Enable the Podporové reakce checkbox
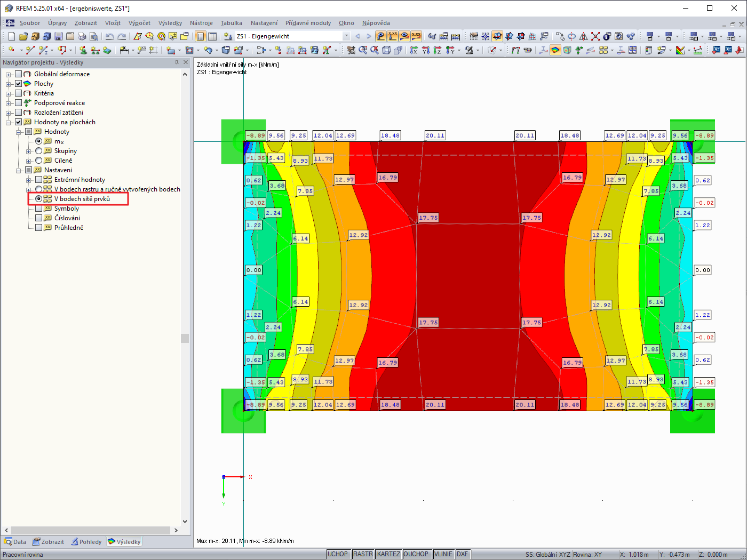 coord(19,103)
